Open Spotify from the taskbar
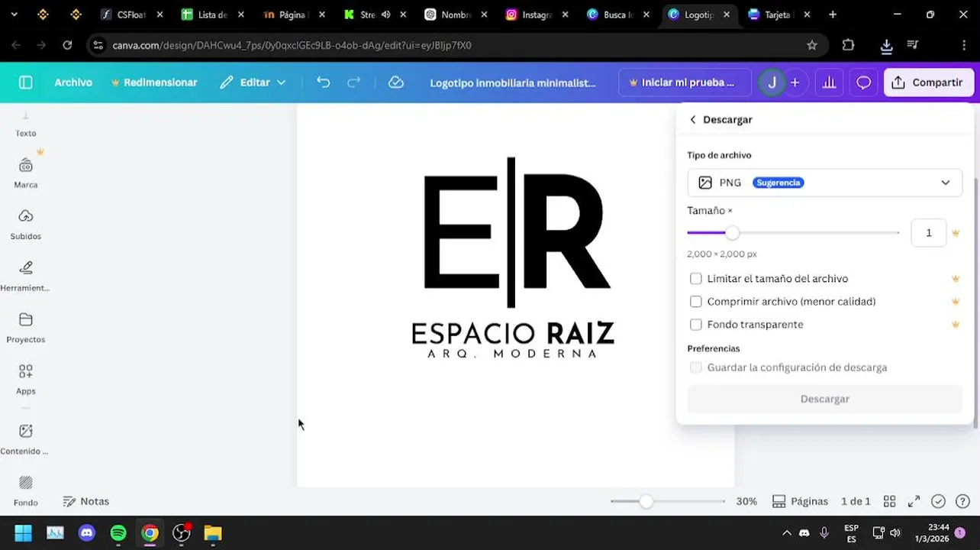 tap(118, 533)
